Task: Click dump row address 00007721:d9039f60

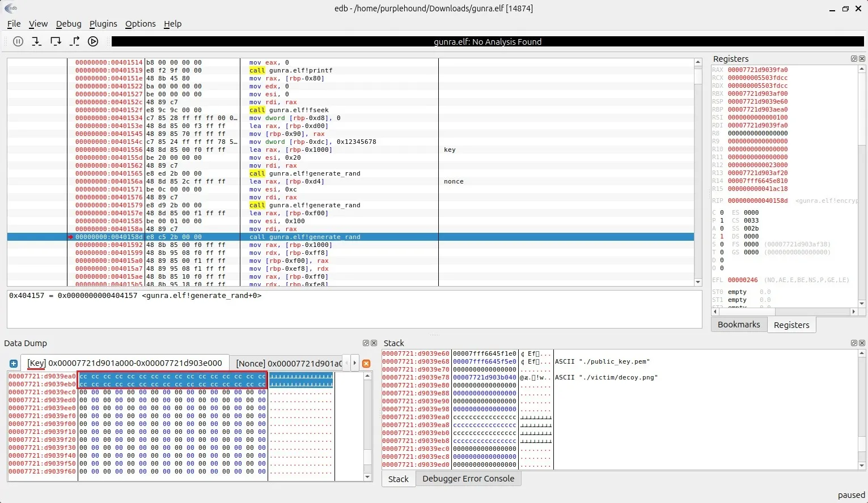Action: tap(42, 471)
